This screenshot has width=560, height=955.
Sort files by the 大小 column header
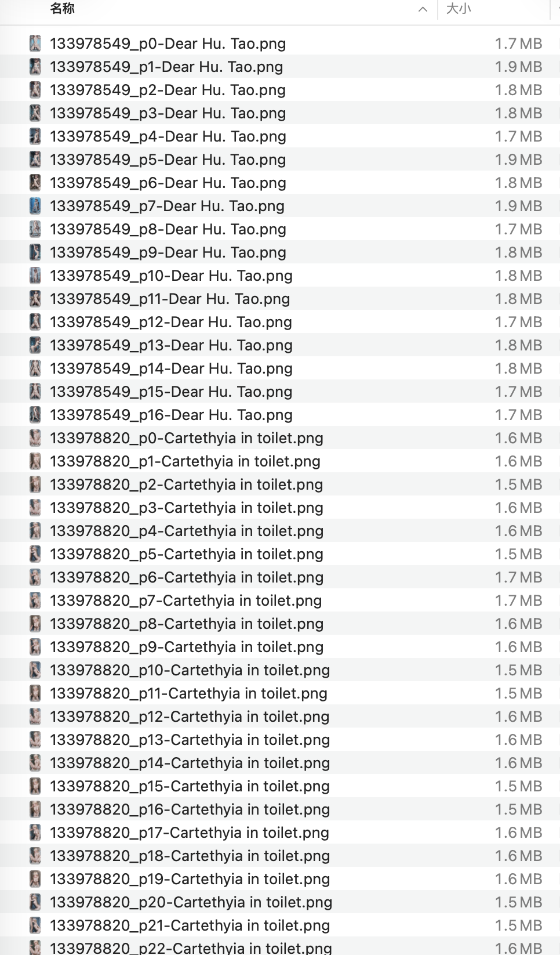coord(459,9)
